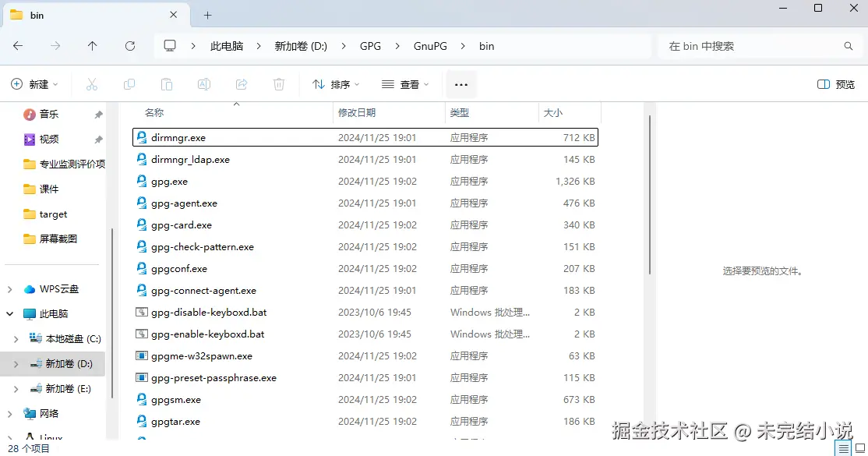Click the gpgtar.exe file icon
The image size is (868, 456).
tap(142, 421)
